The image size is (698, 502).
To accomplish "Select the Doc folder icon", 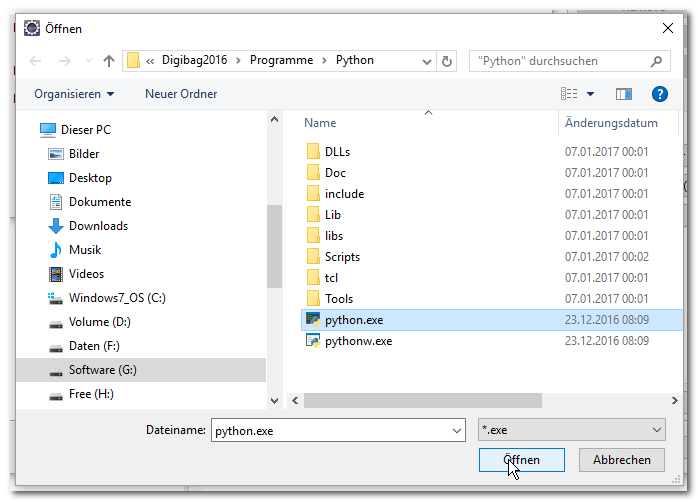I will point(313,172).
